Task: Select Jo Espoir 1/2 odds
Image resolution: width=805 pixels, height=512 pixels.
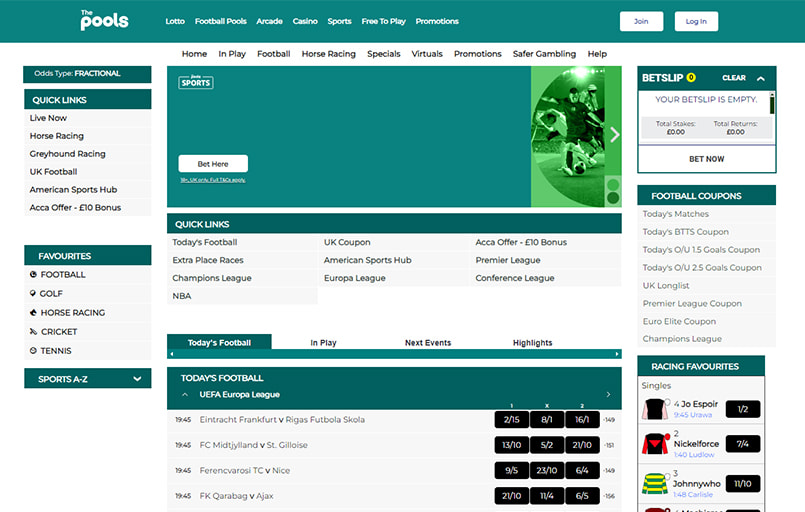Action: point(743,409)
